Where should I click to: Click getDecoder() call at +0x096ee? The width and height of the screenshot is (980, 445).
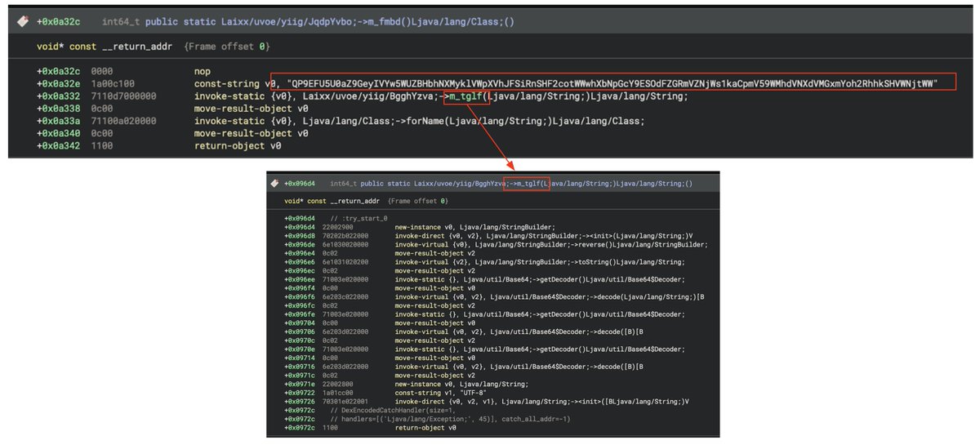click(540, 279)
